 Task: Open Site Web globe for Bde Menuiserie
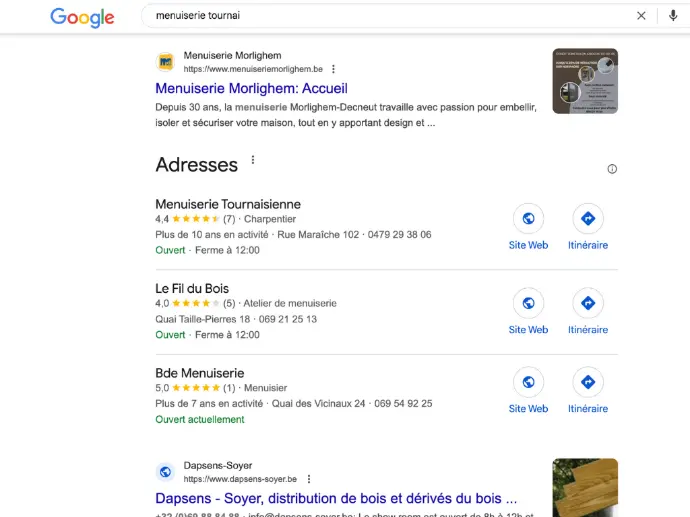pos(529,382)
